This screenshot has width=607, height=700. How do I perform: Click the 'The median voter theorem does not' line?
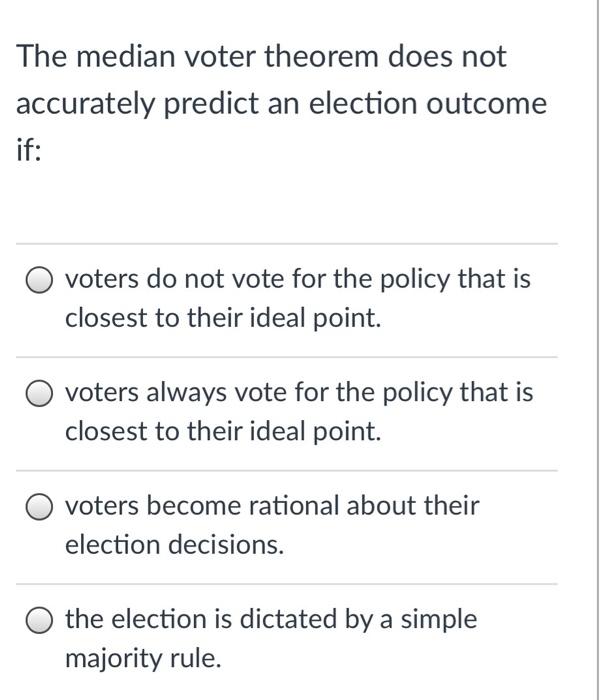[262, 57]
